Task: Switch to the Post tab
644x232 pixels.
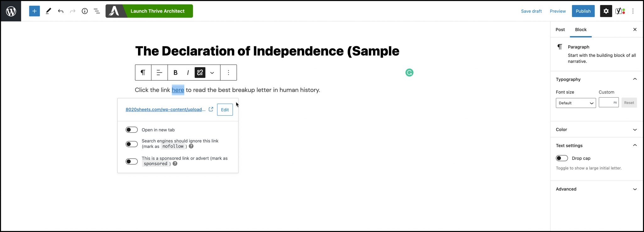Action: coord(560,30)
